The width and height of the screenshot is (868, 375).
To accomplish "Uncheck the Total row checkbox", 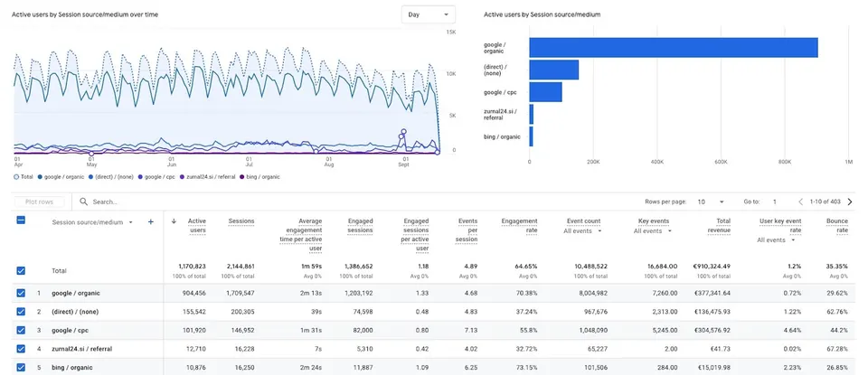I will point(21,271).
